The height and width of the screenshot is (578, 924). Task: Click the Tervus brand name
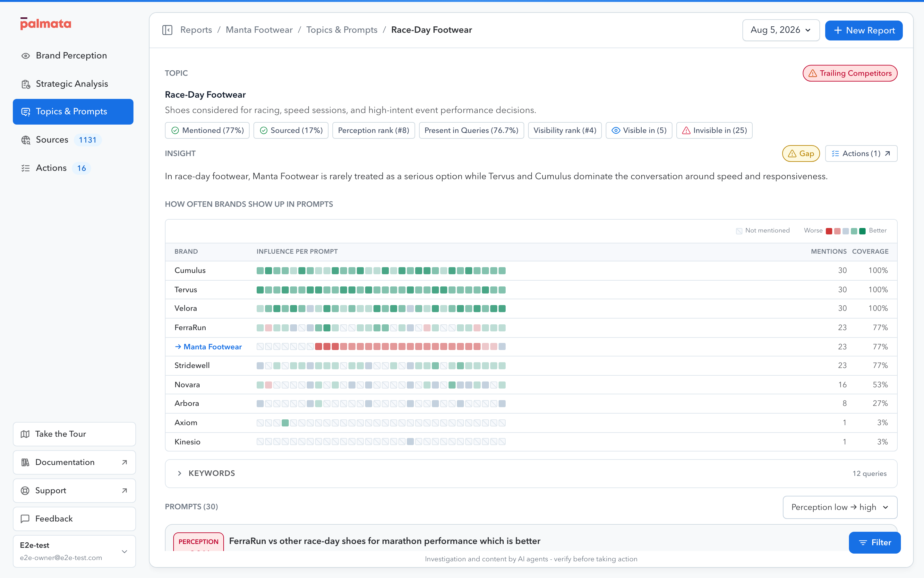coord(185,290)
